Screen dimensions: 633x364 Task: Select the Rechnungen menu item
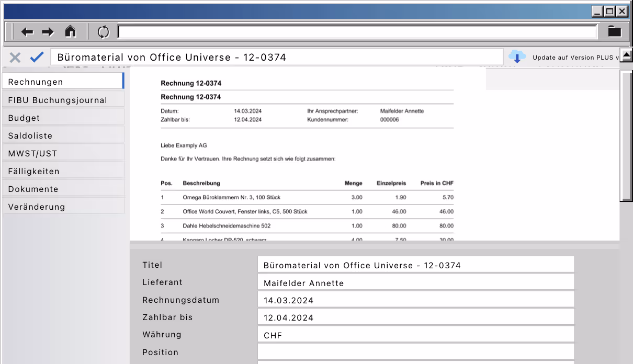pos(63,82)
